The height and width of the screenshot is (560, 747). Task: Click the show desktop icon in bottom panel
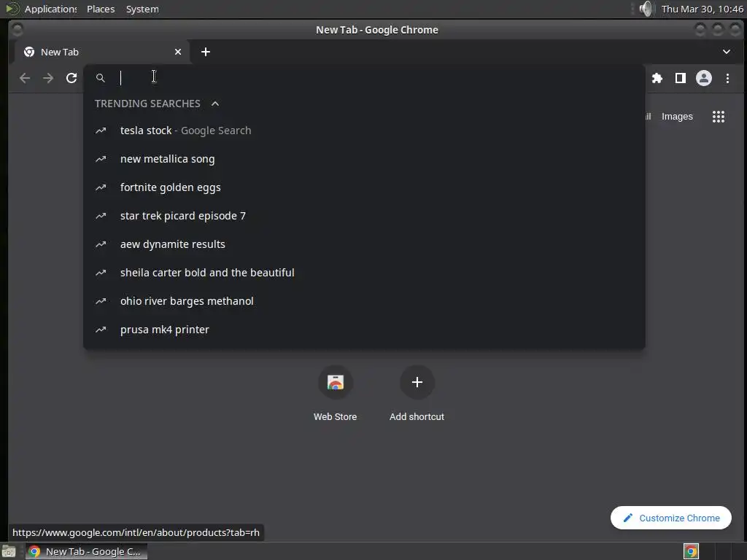[x=9, y=551]
